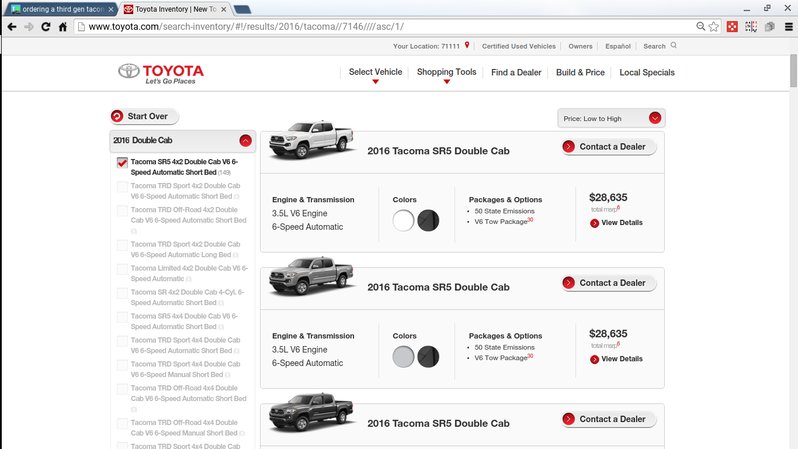Expand the Select Vehicle menu

pos(375,72)
